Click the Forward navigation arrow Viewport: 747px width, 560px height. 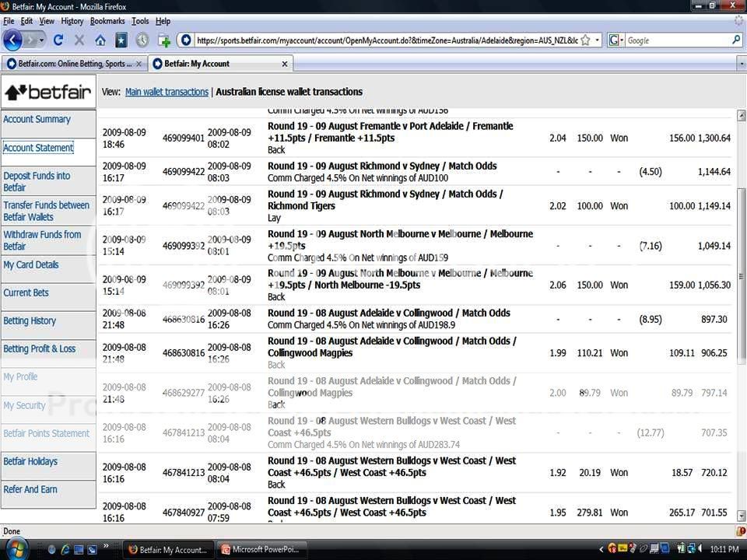pos(32,40)
